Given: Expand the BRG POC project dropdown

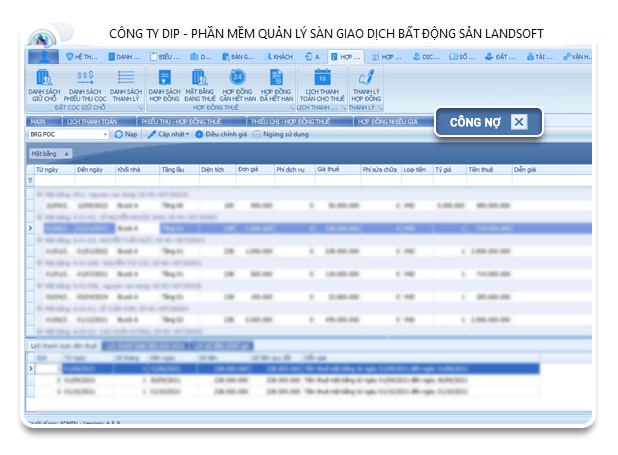Looking at the screenshot, I should [x=104, y=134].
